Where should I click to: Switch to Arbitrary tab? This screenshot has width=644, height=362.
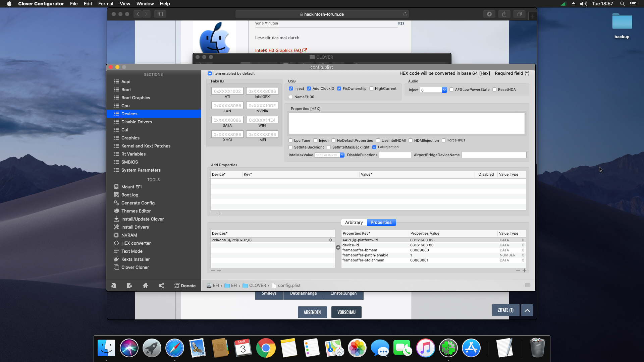[x=354, y=223]
